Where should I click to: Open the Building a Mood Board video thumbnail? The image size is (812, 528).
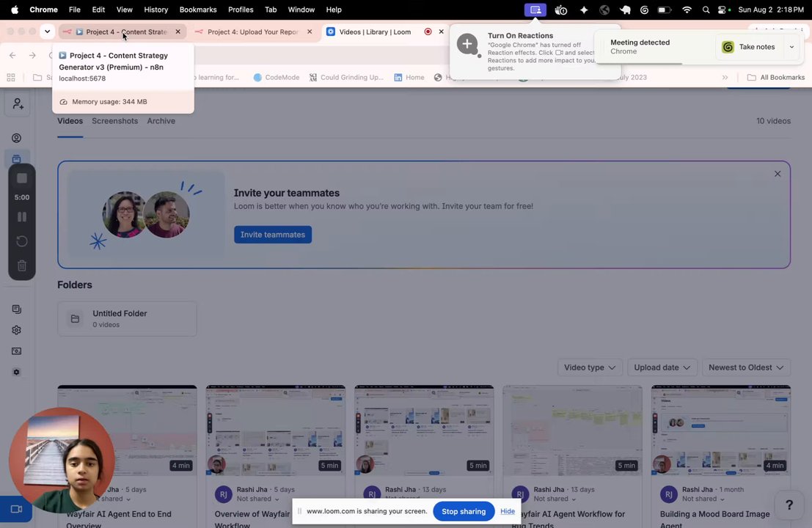721,430
